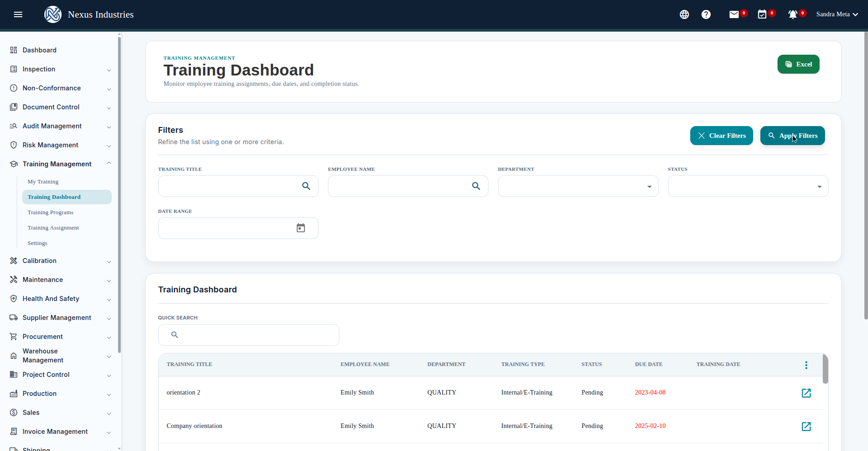
Task: Open the calendar tasks icon
Action: coord(762,14)
